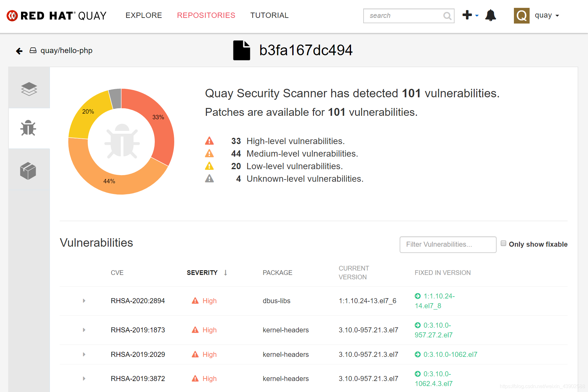Expand the RHSA-2019:2029 row
The height and width of the screenshot is (392, 588).
tap(84, 354)
